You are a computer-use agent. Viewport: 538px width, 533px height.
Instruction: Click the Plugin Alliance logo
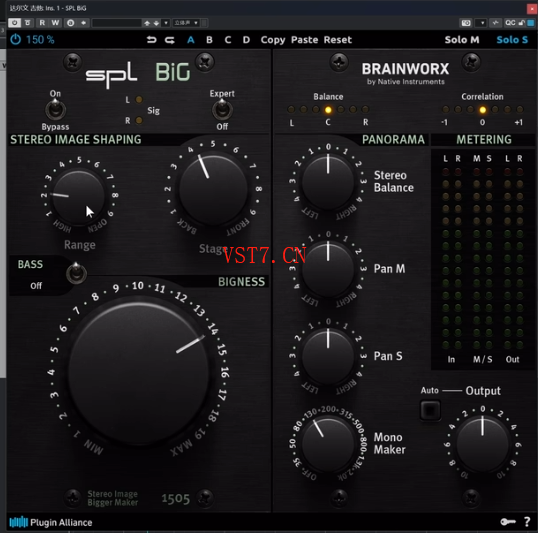(x=51, y=522)
